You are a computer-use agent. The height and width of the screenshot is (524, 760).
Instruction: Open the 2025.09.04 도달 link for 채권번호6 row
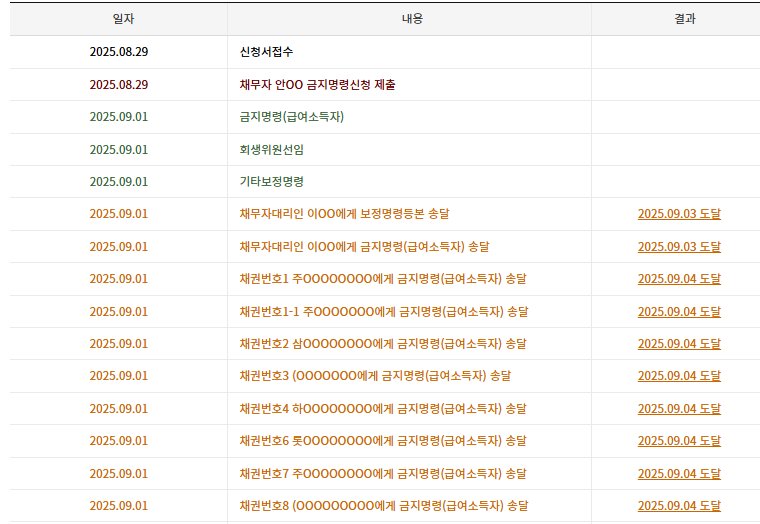click(679, 441)
